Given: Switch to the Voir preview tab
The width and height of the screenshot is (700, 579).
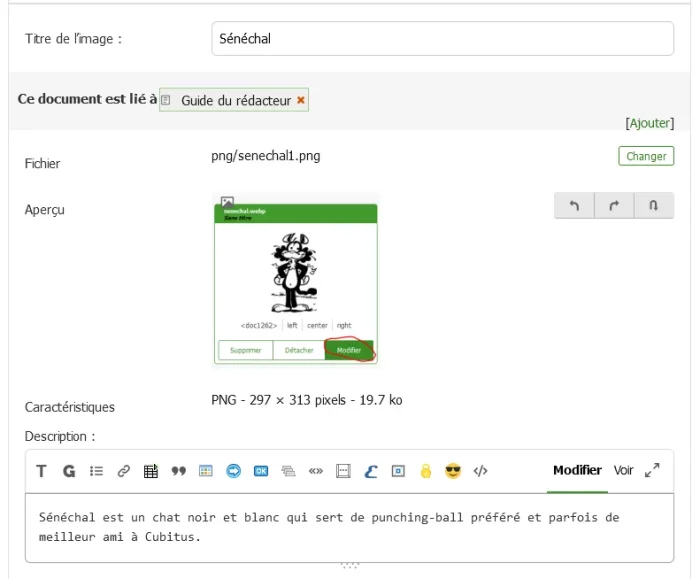Looking at the screenshot, I should pos(624,470).
